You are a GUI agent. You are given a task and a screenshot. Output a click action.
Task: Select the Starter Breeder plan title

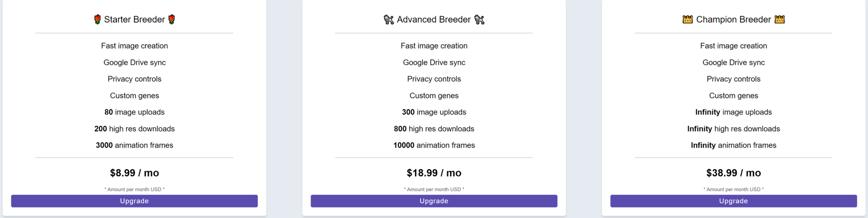134,20
